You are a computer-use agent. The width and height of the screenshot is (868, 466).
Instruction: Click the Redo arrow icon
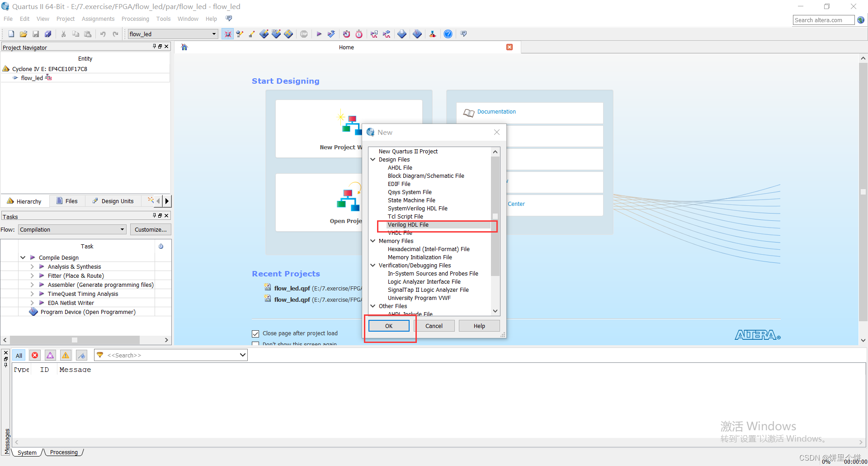point(115,34)
